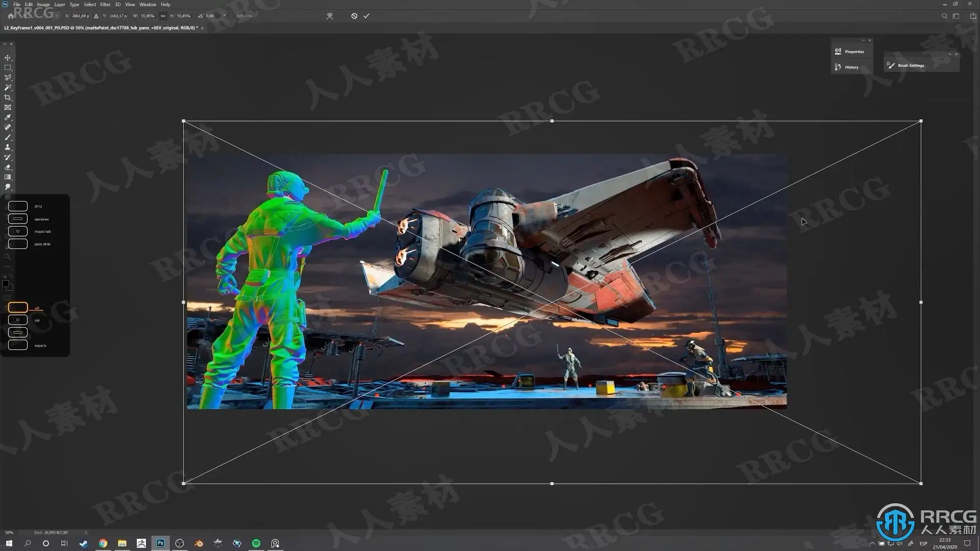
Task: Select the Move tool
Action: click(x=8, y=58)
